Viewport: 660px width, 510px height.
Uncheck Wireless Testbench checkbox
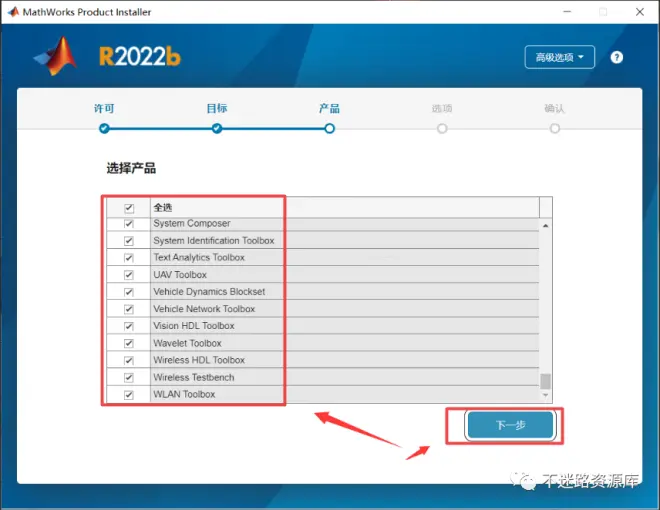[x=129, y=377]
